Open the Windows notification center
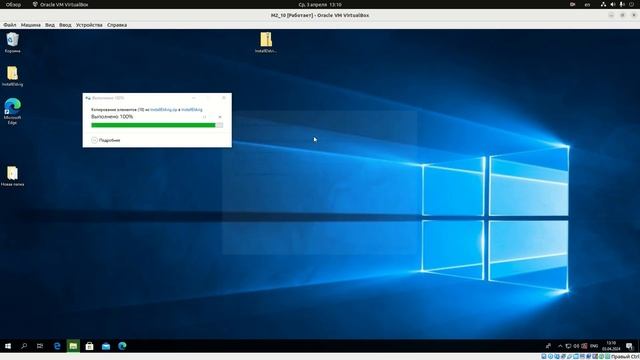The height and width of the screenshot is (360, 640). 629,346
